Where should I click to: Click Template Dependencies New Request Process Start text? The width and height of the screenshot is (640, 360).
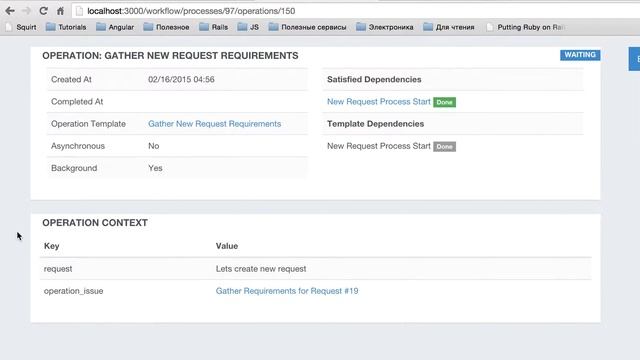click(379, 146)
